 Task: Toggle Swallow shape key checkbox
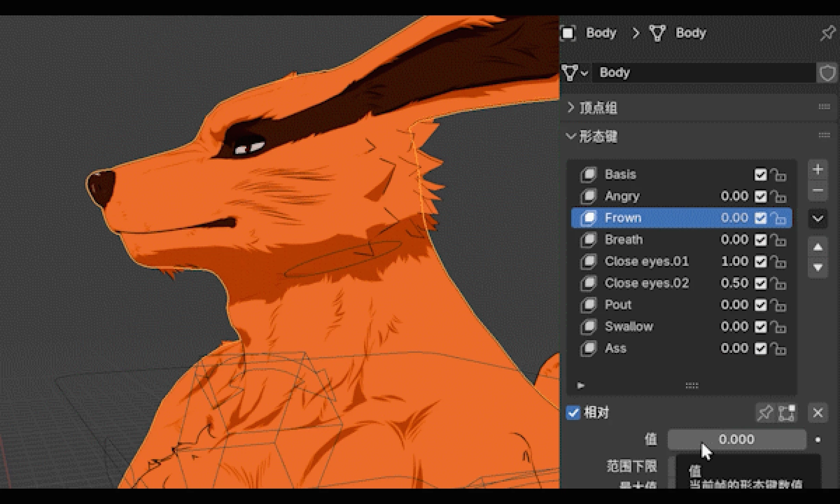761,327
